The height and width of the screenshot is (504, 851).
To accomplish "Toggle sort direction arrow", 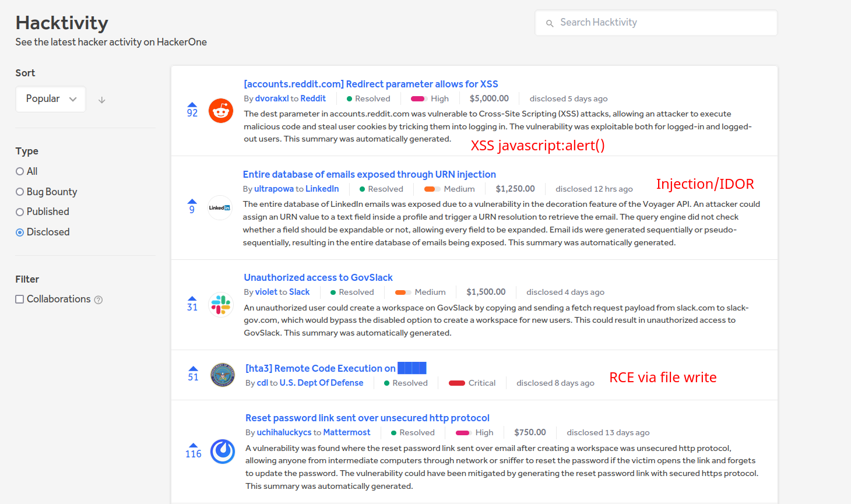I will [x=102, y=100].
